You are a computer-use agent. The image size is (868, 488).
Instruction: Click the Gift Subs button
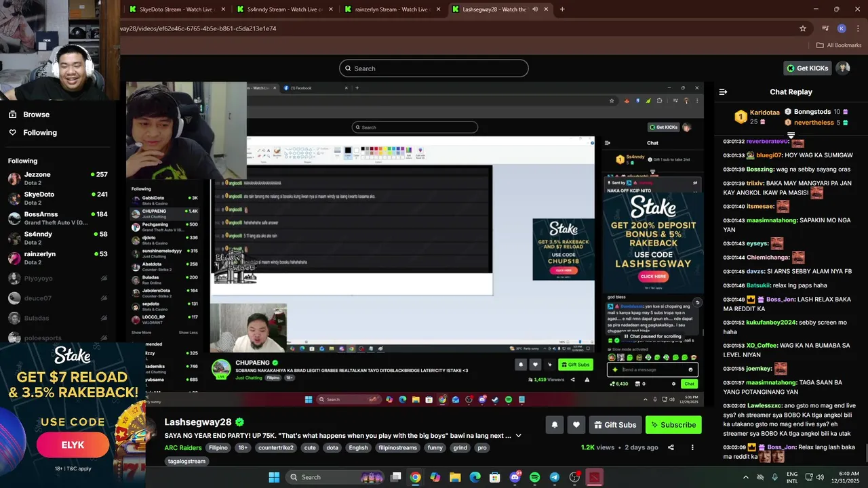tap(615, 425)
